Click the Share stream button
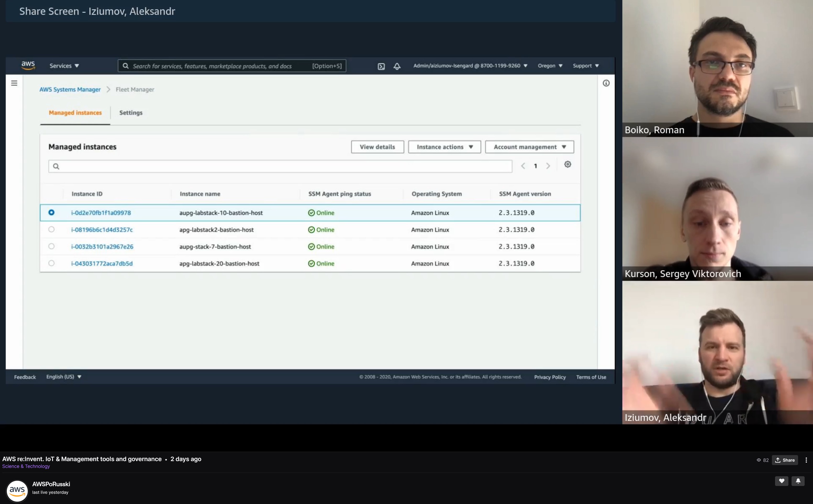Image resolution: width=813 pixels, height=504 pixels. click(785, 460)
